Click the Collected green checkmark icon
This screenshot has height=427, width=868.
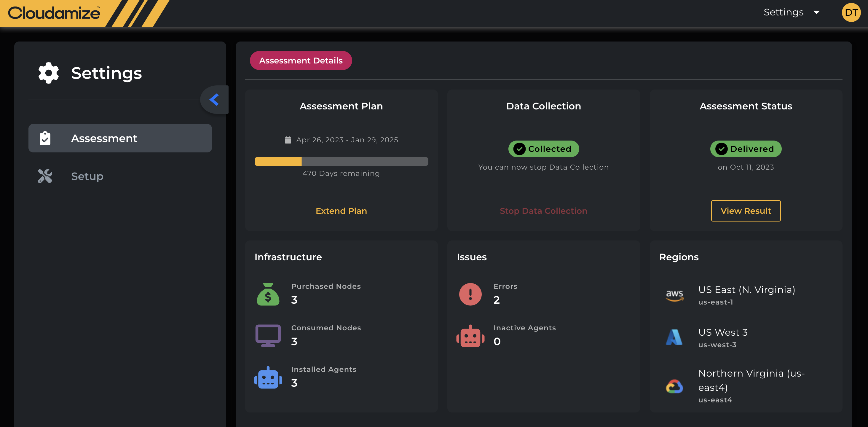click(x=519, y=149)
